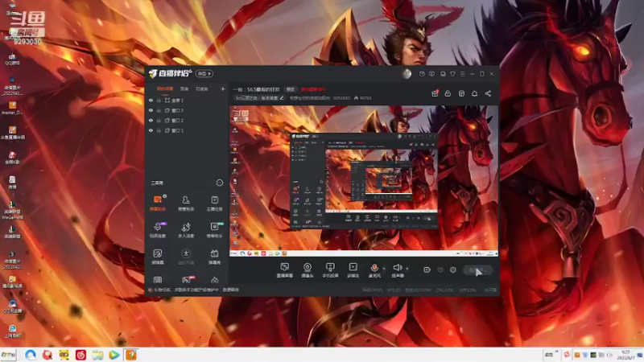Click the share icon right of the bell
This screenshot has height=362, width=644.
(x=488, y=93)
